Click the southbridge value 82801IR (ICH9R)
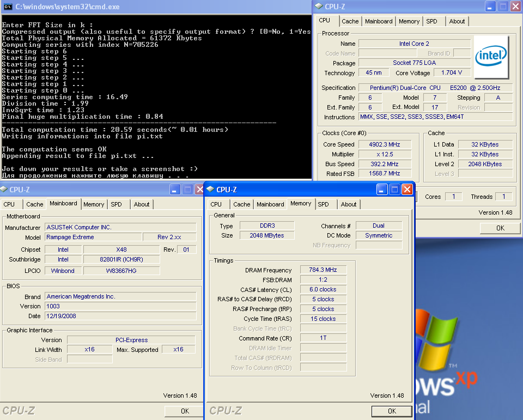The width and height of the screenshot is (523, 420). coord(121,259)
